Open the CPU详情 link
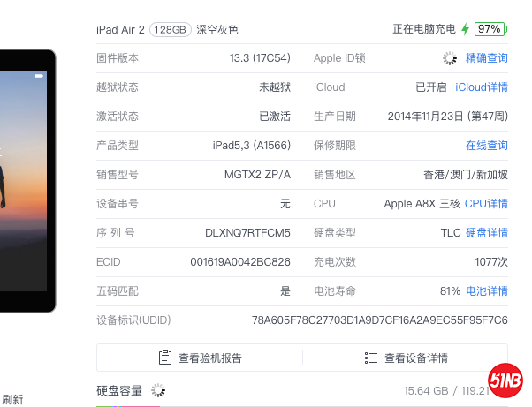532x407 pixels. (x=486, y=204)
